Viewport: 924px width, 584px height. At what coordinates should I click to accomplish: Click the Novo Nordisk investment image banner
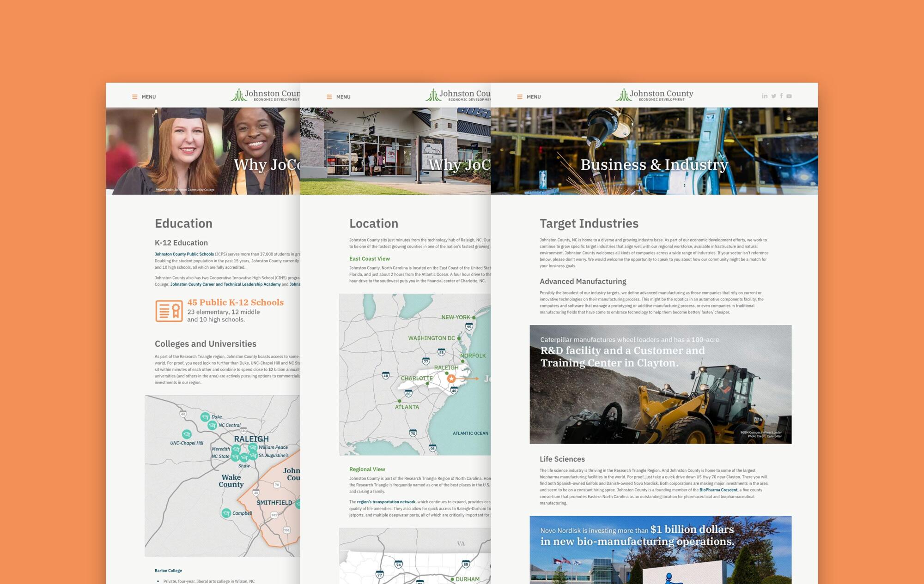pyautogui.click(x=660, y=549)
